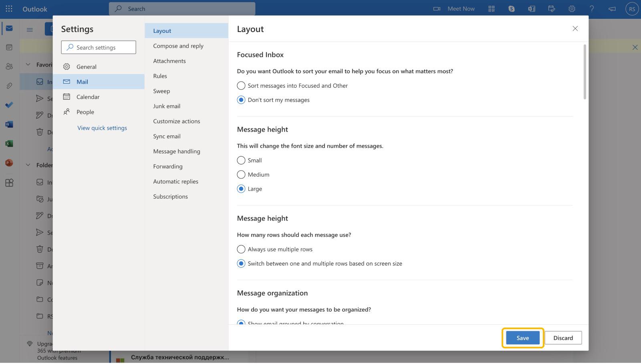Open Skype from the top bar
The height and width of the screenshot is (364, 641).
(x=511, y=8)
